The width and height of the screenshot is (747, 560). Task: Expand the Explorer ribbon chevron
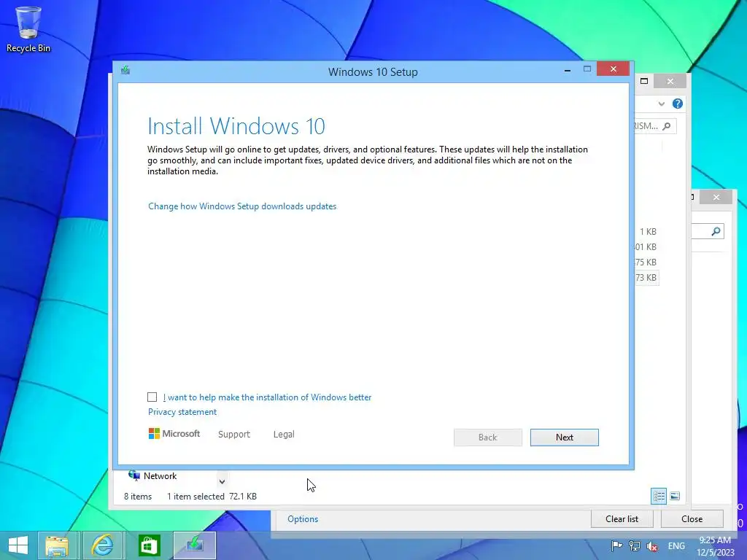pyautogui.click(x=661, y=104)
